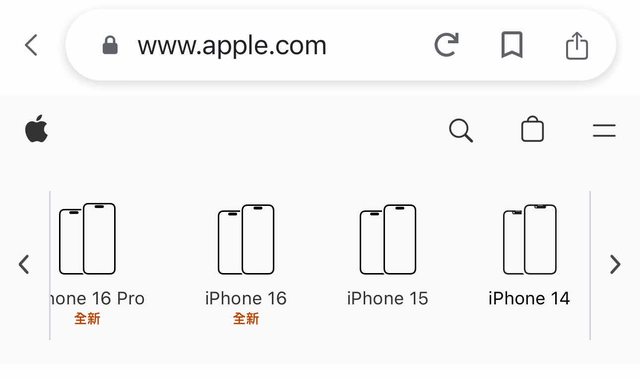Select the iPhone 15 phone icon

click(x=388, y=239)
